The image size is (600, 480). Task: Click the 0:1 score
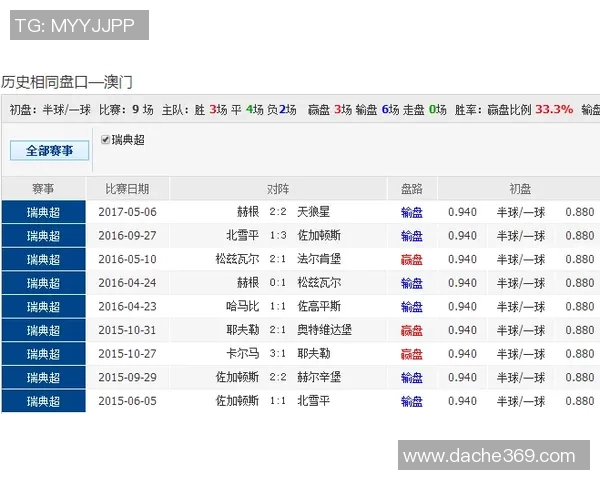coord(278,283)
